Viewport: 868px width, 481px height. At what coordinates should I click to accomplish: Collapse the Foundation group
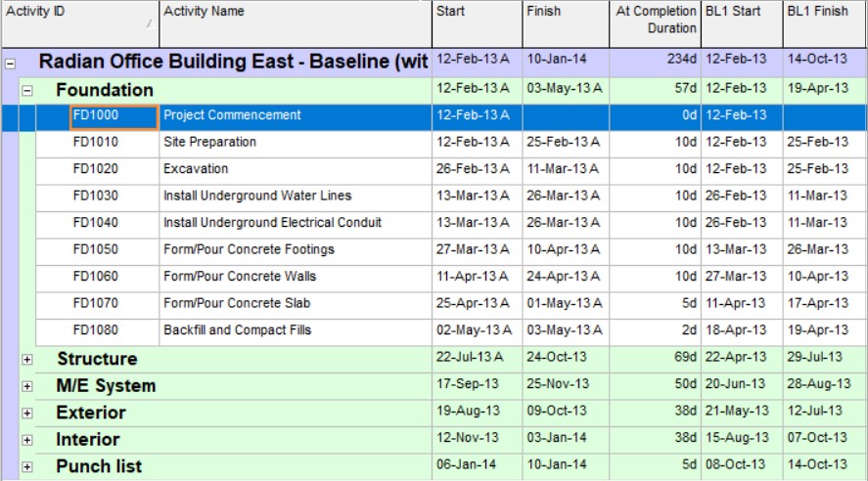click(27, 90)
